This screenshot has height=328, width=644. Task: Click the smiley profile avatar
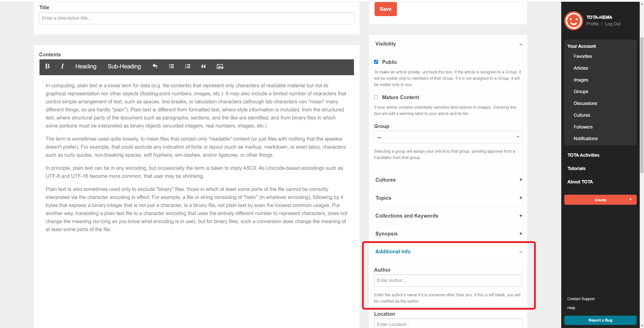574,21
